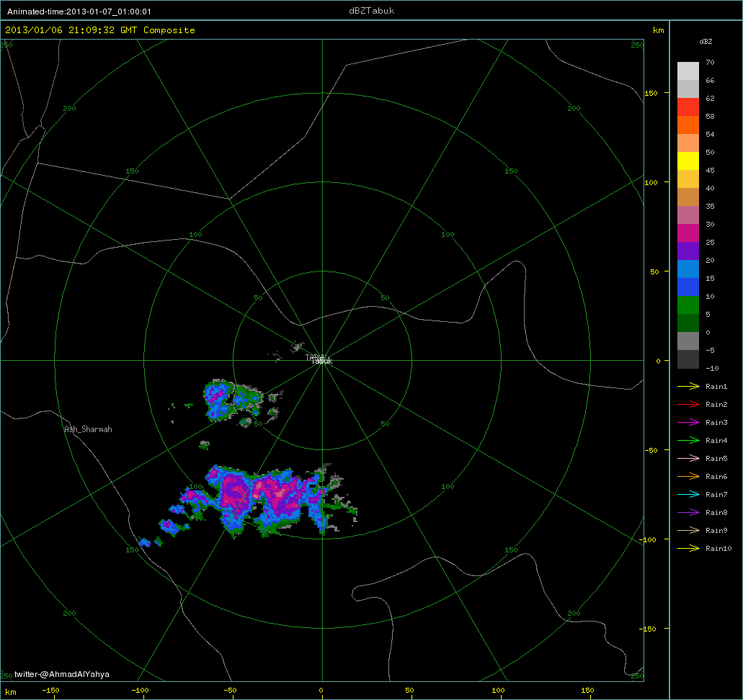Image resolution: width=743 pixels, height=700 pixels.
Task: Click the "dBZ" heading above color scale
Action: click(706, 42)
